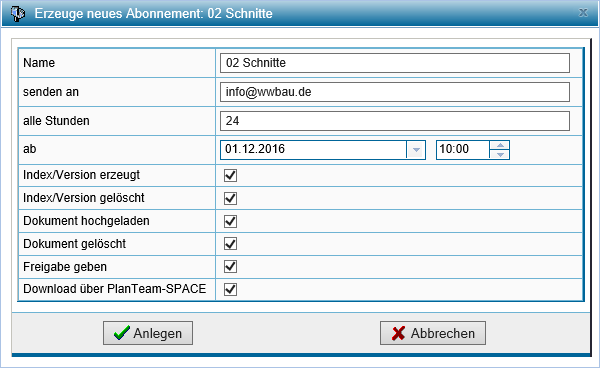The width and height of the screenshot is (600, 368).
Task: Toggle Download über PlanTeam-SPACE checkbox
Action: (230, 289)
